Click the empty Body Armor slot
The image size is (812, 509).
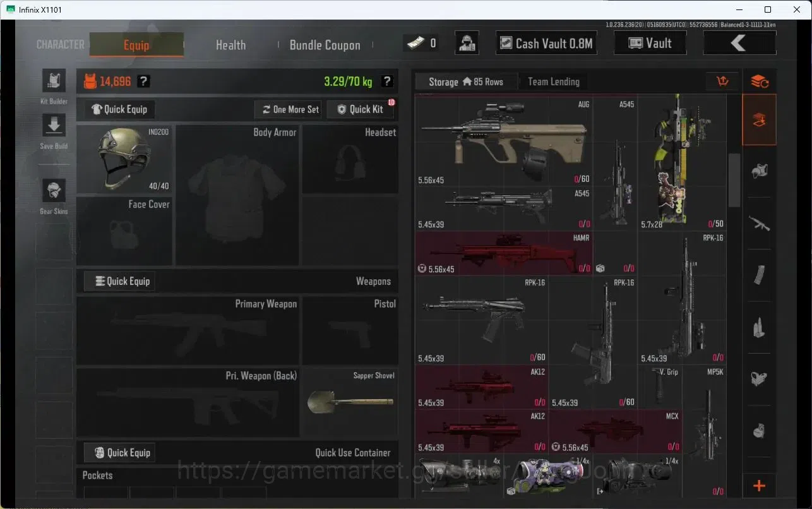tap(237, 195)
